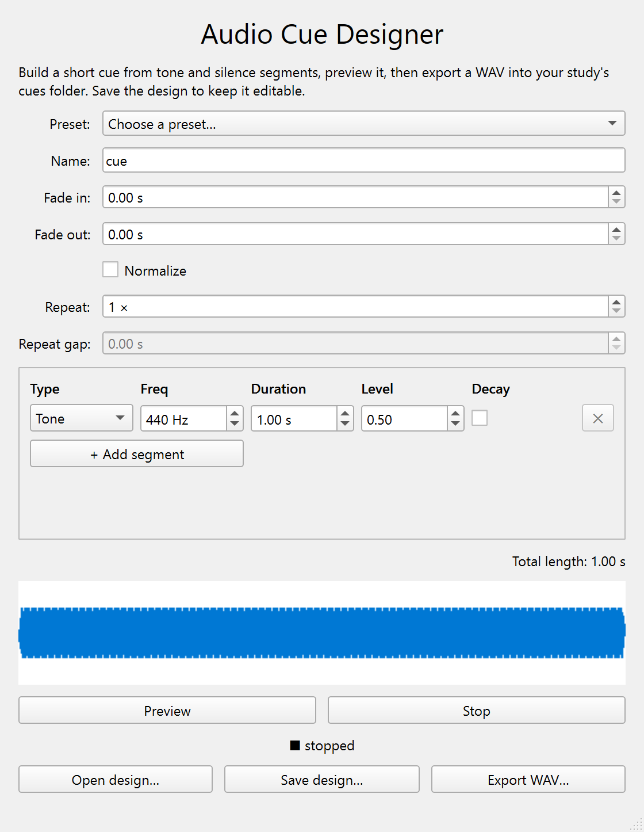
Task: Click Save design button
Action: click(x=322, y=779)
